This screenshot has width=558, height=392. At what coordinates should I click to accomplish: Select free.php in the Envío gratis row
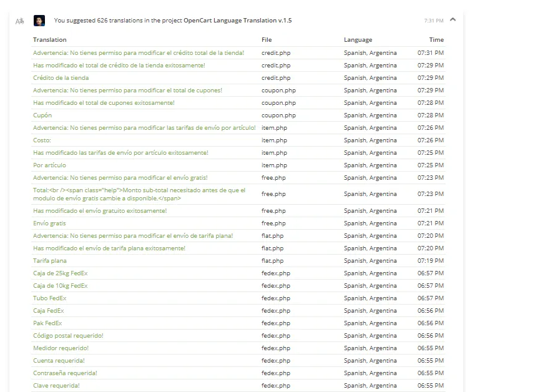[273, 223]
